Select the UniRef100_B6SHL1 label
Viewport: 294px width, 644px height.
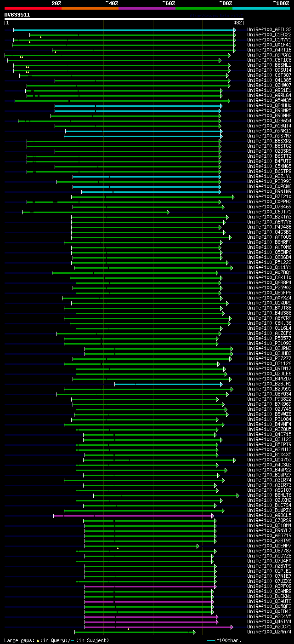tap(269, 65)
